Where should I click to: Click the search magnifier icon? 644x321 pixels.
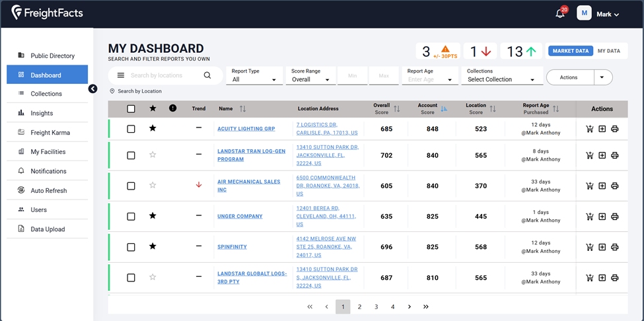tap(207, 75)
